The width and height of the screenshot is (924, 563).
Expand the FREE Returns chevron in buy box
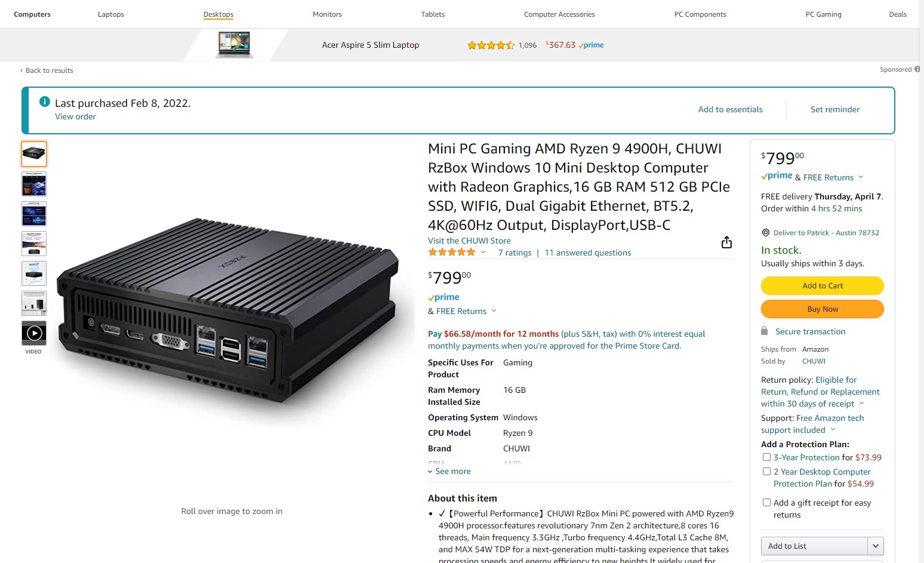point(861,177)
